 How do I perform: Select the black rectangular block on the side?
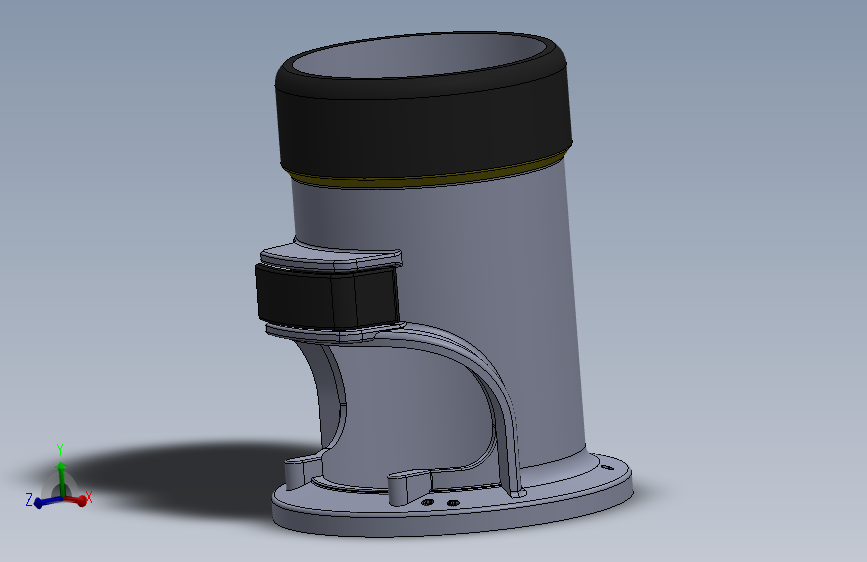click(x=326, y=296)
